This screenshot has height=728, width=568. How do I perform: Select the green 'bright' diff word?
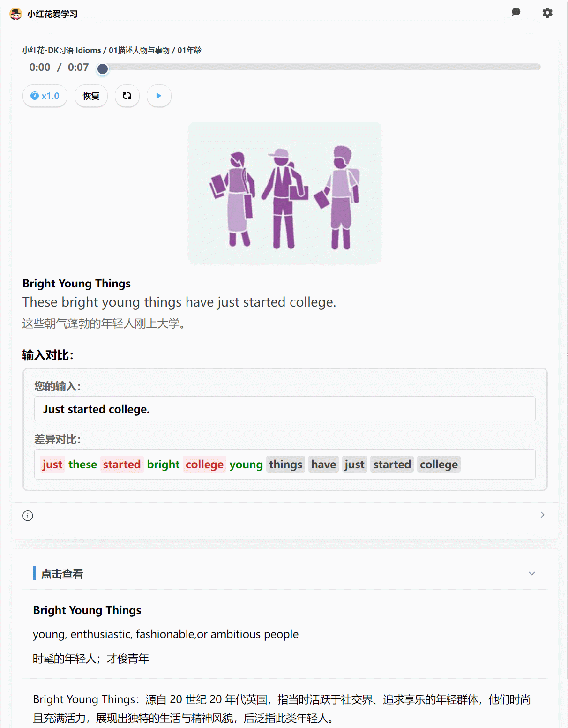click(x=163, y=464)
